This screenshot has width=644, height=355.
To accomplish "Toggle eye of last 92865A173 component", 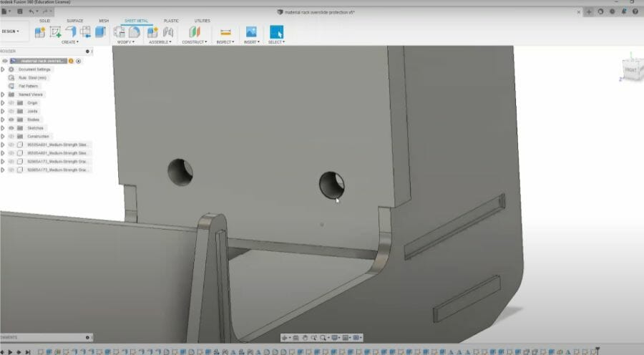I will pos(11,170).
